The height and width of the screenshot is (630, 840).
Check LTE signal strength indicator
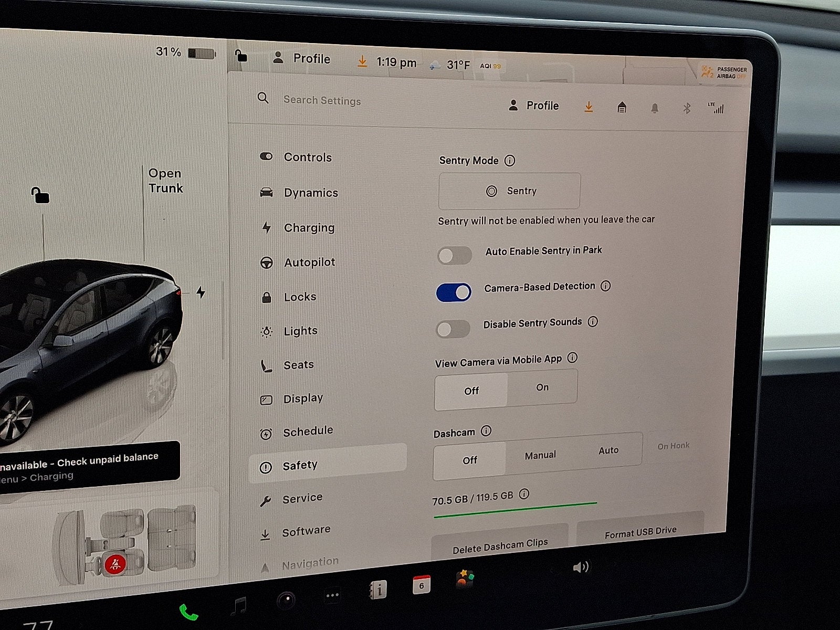pos(717,108)
